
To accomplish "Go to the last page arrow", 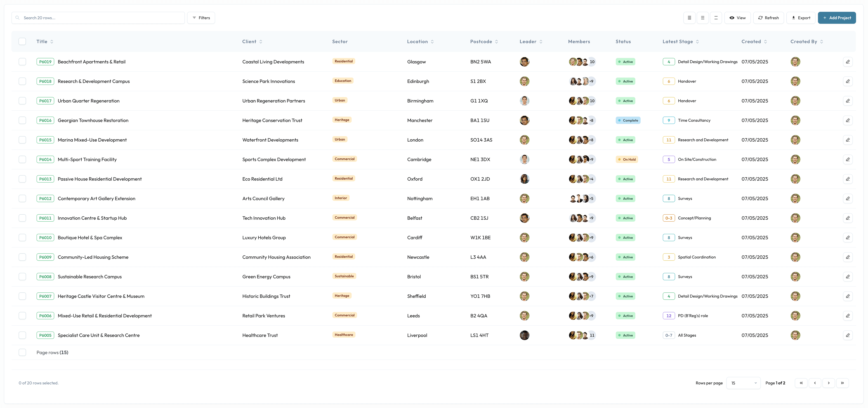I will (842, 383).
